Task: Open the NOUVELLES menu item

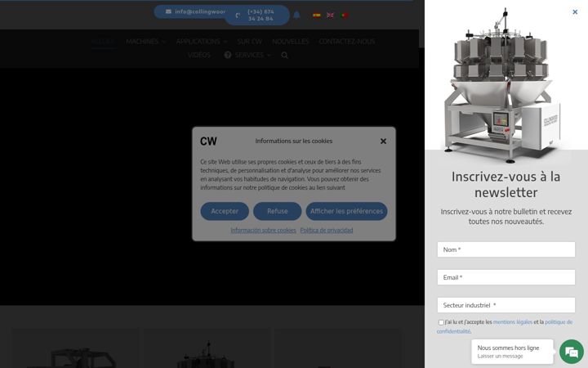Action: click(290, 42)
